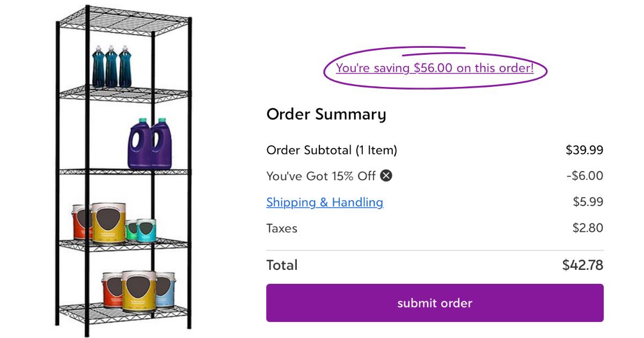This screenshot has width=644, height=338.
Task: Open the Shipping & Handling details
Action: (325, 202)
